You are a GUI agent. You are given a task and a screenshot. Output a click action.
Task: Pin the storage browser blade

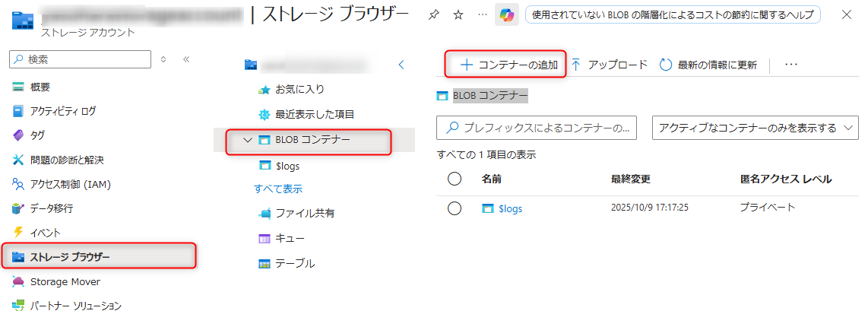(x=433, y=15)
